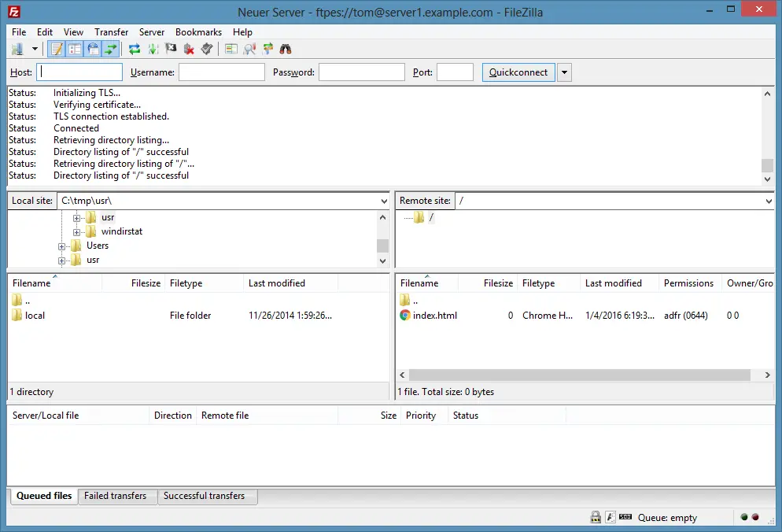
Task: Refresh the file and folder lists
Action: click(135, 49)
